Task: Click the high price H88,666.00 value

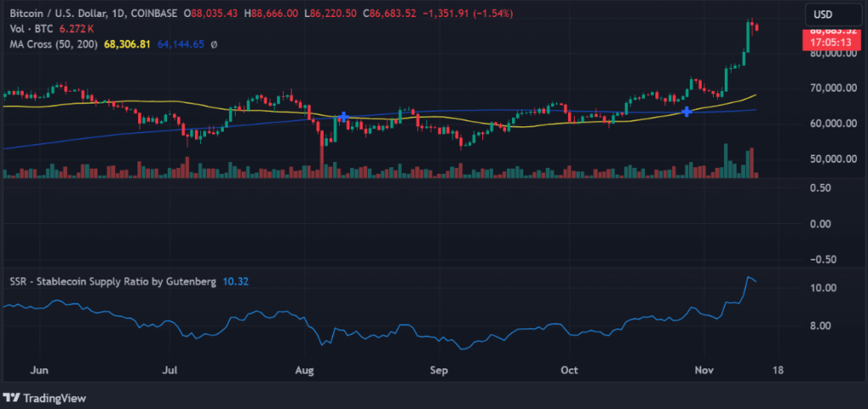Action: pos(273,14)
